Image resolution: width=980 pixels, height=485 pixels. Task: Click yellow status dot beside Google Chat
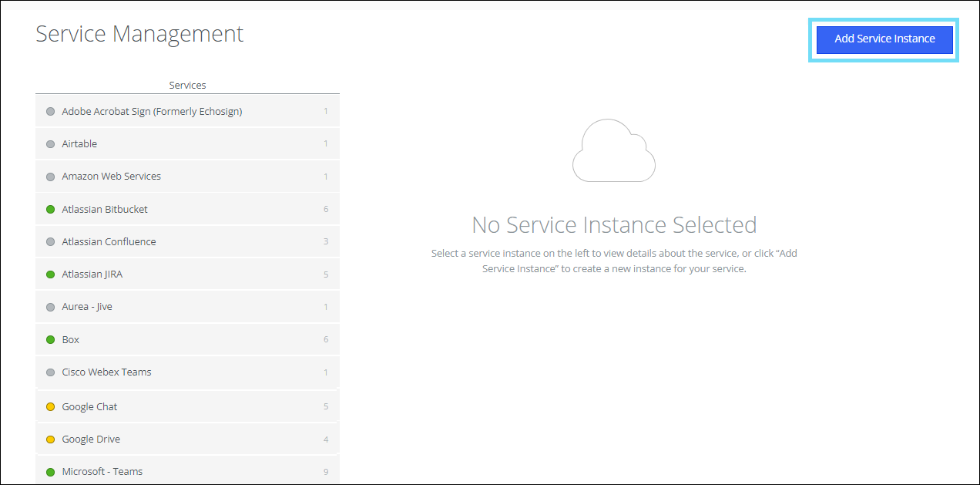point(51,407)
